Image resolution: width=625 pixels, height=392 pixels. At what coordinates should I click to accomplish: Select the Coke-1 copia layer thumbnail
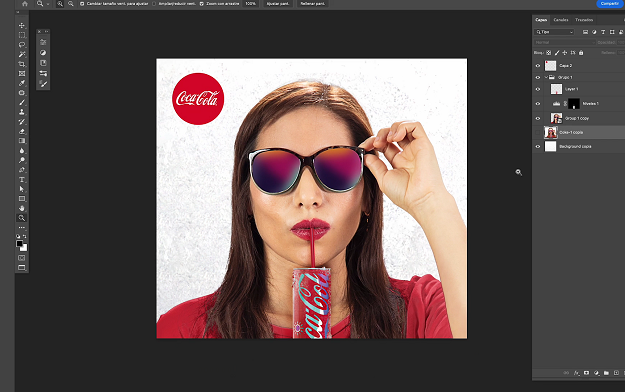pos(550,132)
